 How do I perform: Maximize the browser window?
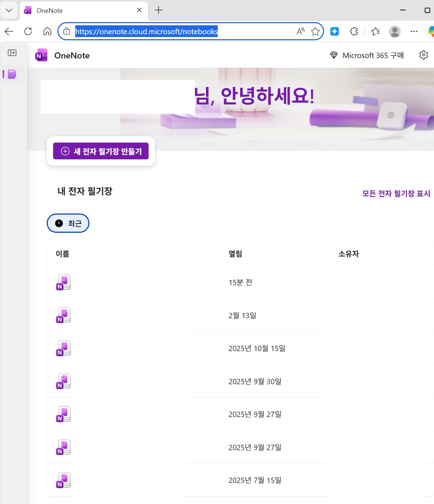pos(428,10)
